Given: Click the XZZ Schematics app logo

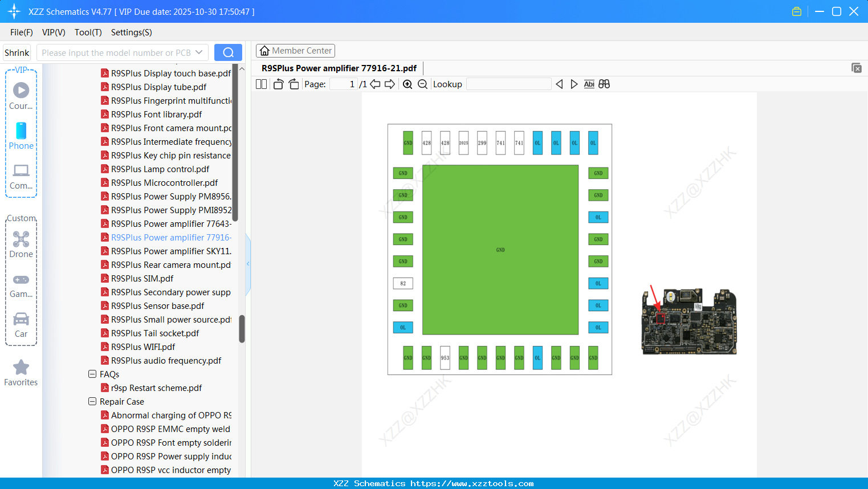Looking at the screenshot, I should point(14,11).
